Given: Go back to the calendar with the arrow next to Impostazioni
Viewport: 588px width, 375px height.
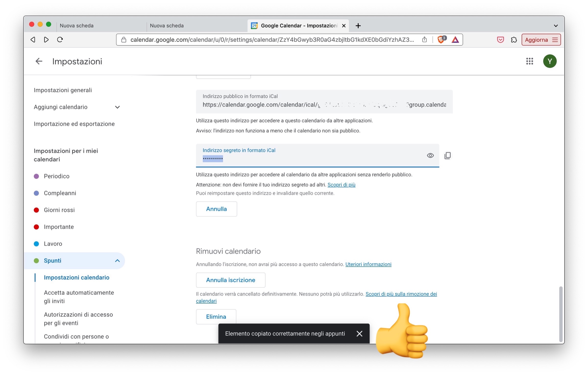Looking at the screenshot, I should (39, 61).
